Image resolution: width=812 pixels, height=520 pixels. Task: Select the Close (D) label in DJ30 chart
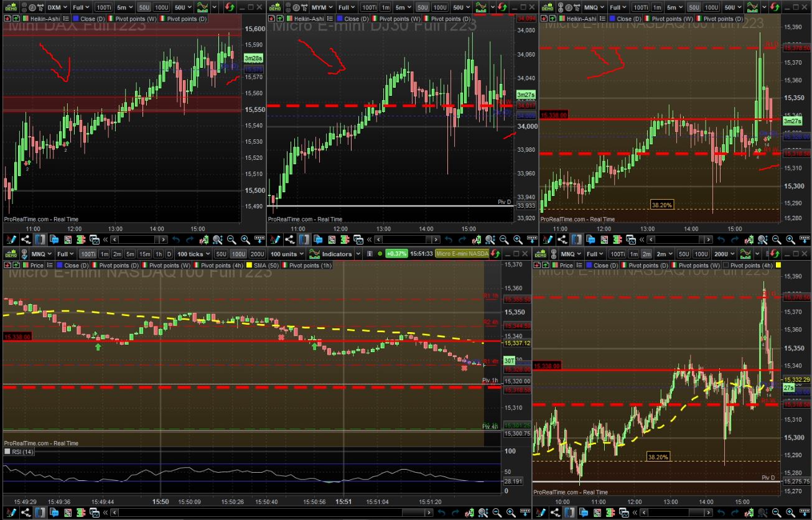(355, 19)
